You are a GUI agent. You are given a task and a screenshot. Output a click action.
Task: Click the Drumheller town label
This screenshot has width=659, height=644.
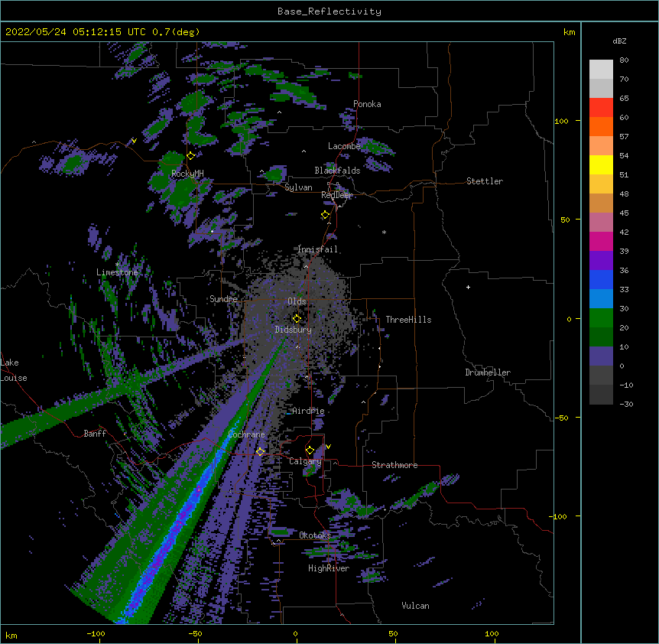(x=488, y=372)
